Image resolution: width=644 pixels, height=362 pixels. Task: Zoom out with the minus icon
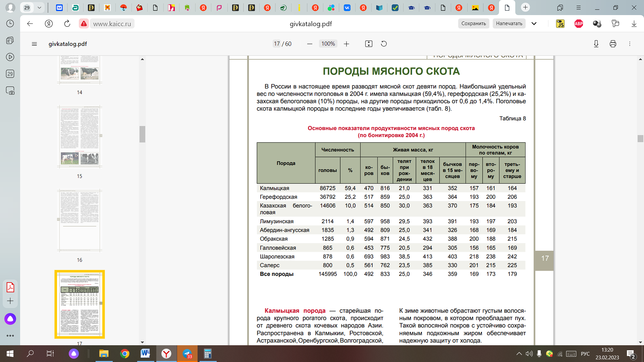tap(310, 44)
